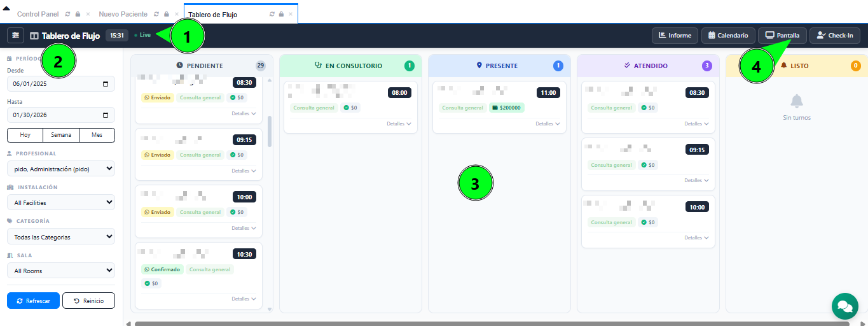The height and width of the screenshot is (326, 868).
Task: Click the Atendido count badge 3
Action: [x=707, y=66]
